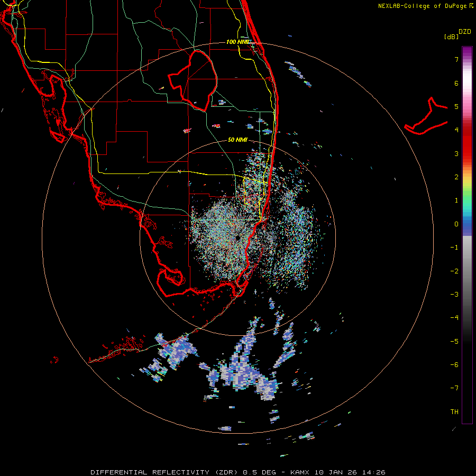Click the 3 value on color scale
The width and height of the screenshot is (476, 476).
coord(456,153)
